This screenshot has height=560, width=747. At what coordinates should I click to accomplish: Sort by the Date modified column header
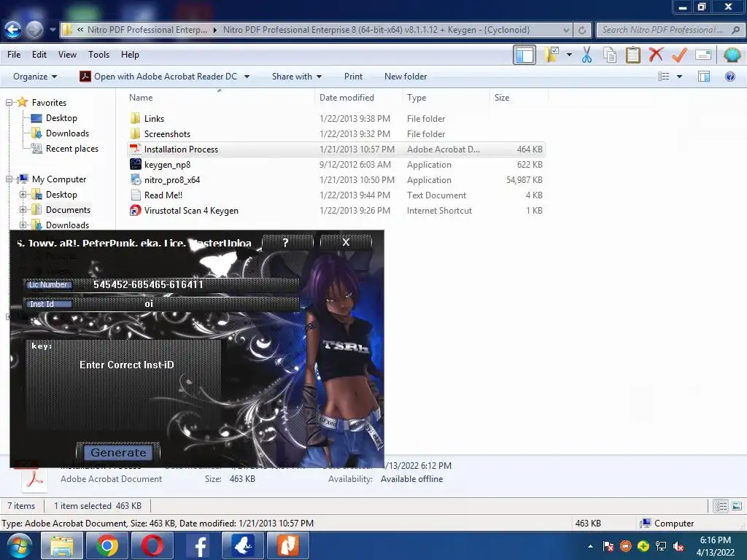pyautogui.click(x=347, y=98)
